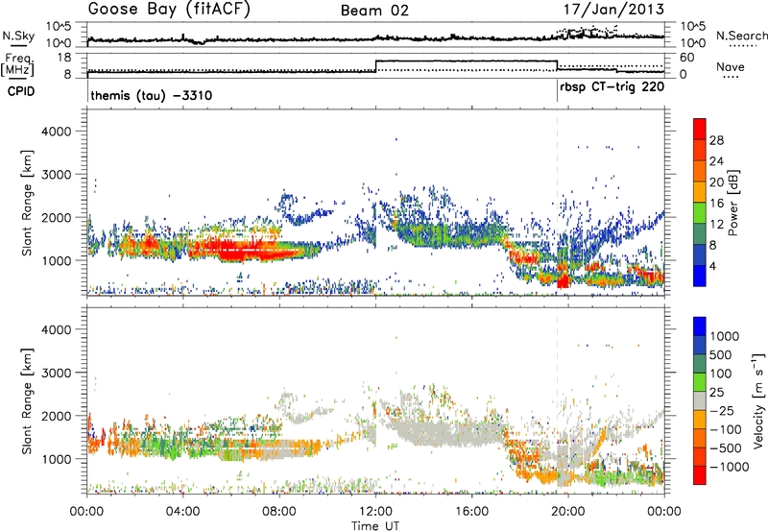Click the Goose Bay (fitACF) plot title
The height and width of the screenshot is (532, 768).
[x=169, y=10]
